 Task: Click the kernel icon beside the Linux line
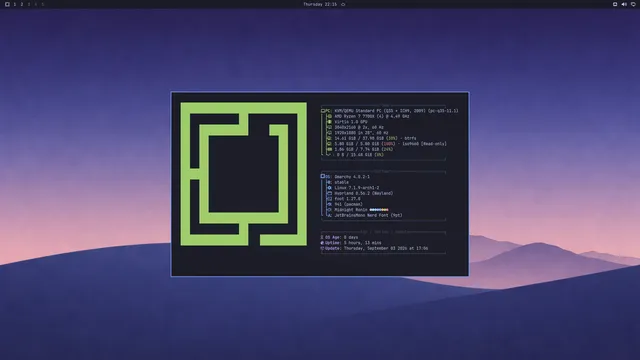[x=329, y=188]
